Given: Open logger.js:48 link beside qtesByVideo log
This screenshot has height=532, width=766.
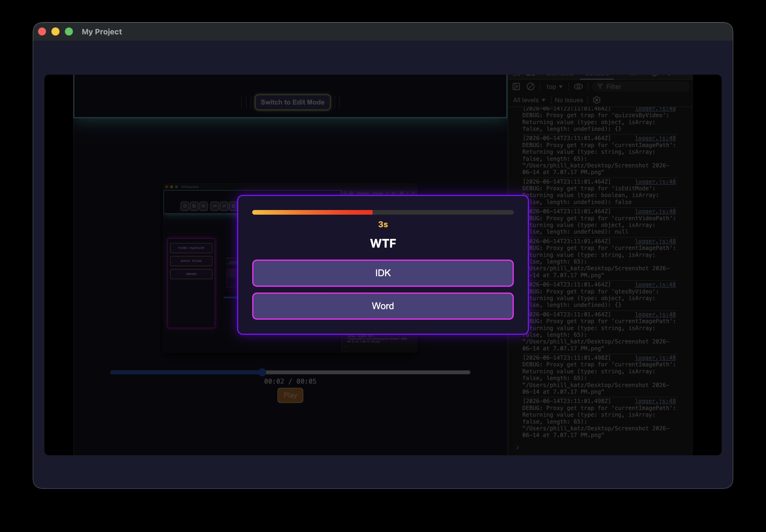Looking at the screenshot, I should (655, 285).
